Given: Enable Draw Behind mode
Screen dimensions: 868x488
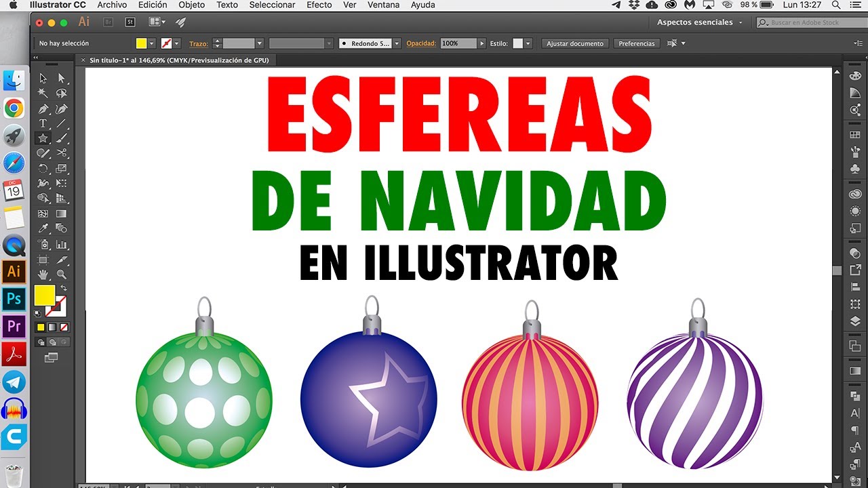Looking at the screenshot, I should point(52,342).
